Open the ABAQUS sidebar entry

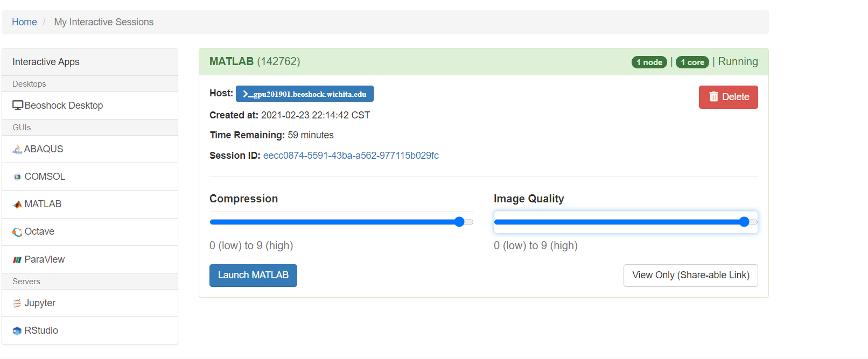coord(90,149)
